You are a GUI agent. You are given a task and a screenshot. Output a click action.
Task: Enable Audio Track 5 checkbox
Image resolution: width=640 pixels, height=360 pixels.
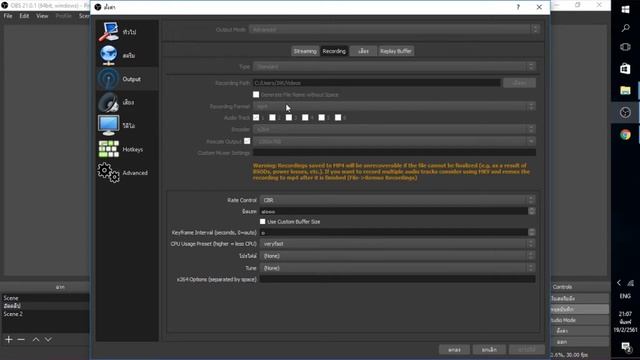tap(321, 118)
